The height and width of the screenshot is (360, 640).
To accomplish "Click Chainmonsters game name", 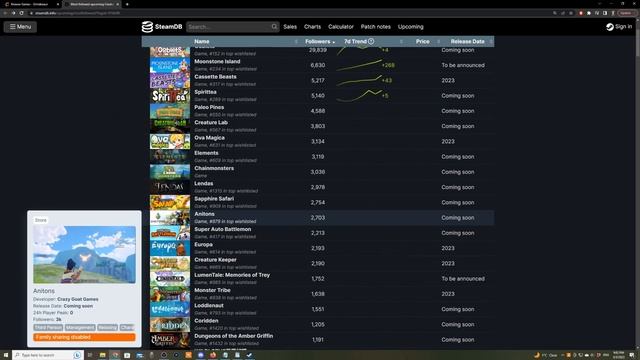I will tap(214, 168).
